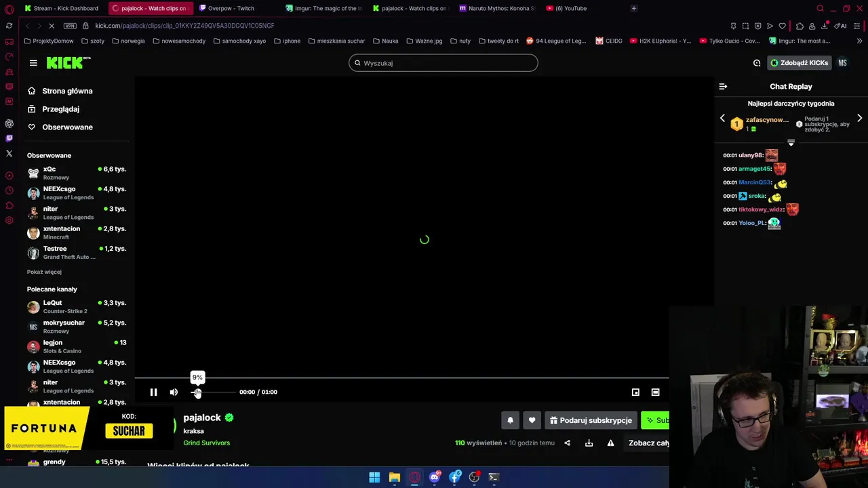Viewport: 868px width, 488px height.
Task: Open norwegia bookmark folder
Action: 128,41
